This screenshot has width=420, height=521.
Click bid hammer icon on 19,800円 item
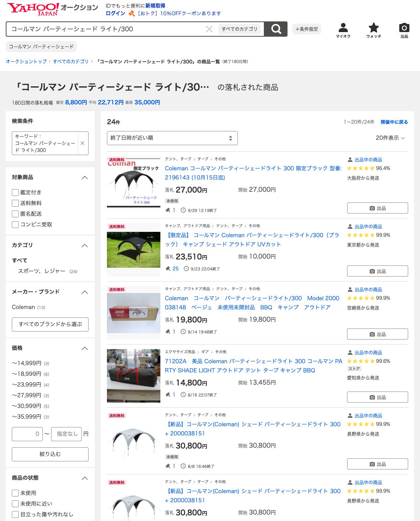tap(168, 332)
